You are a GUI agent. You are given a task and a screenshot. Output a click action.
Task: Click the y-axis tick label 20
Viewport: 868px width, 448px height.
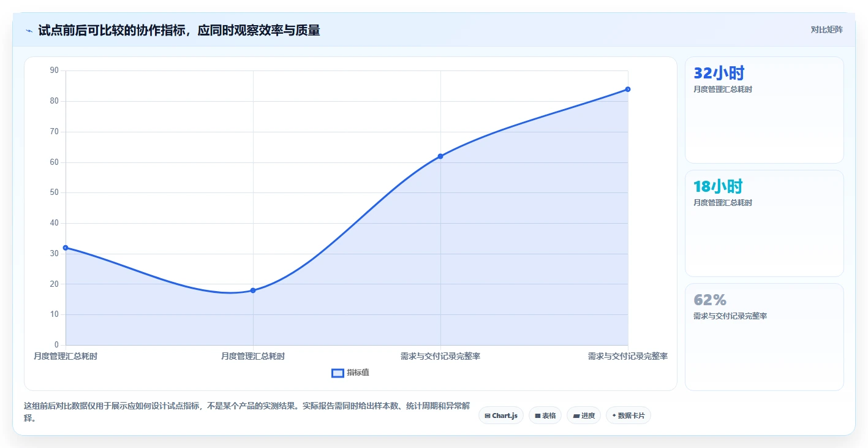click(55, 284)
